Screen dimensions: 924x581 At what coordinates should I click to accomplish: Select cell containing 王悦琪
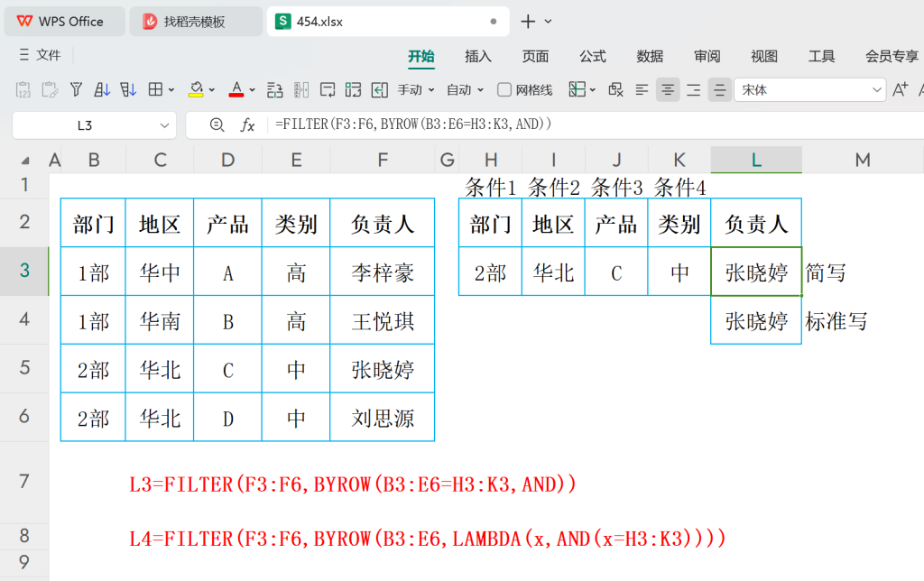383,322
